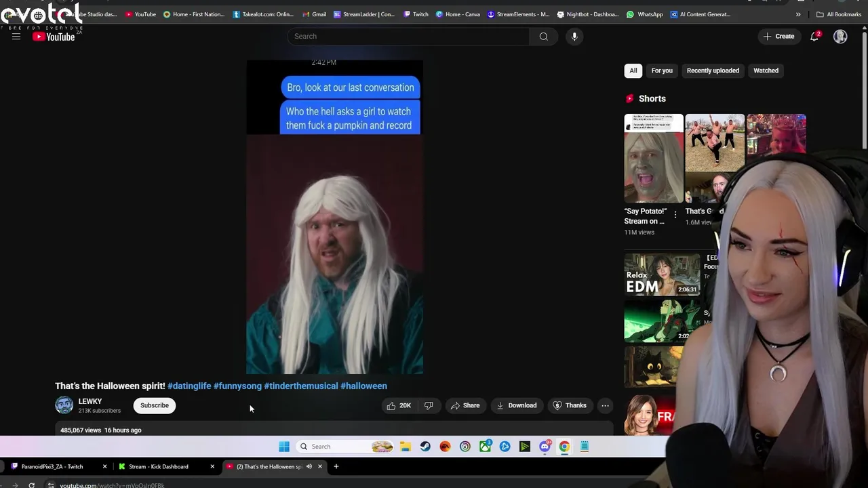
Task: Open the YouTube hamburger guide menu
Action: coord(16,37)
